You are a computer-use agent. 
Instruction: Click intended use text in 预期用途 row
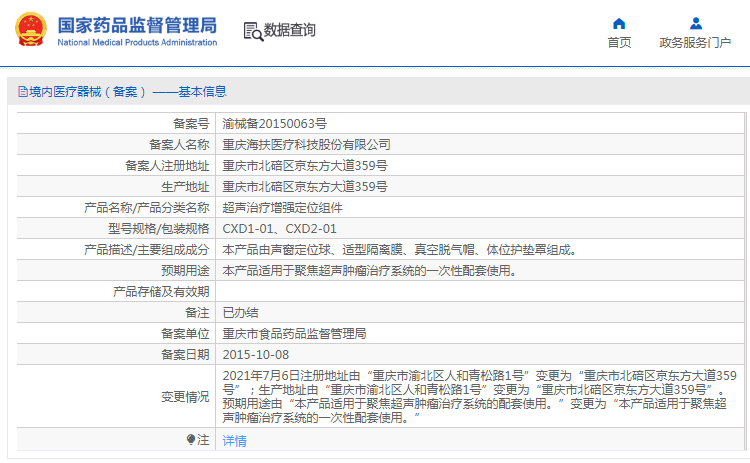(370, 271)
